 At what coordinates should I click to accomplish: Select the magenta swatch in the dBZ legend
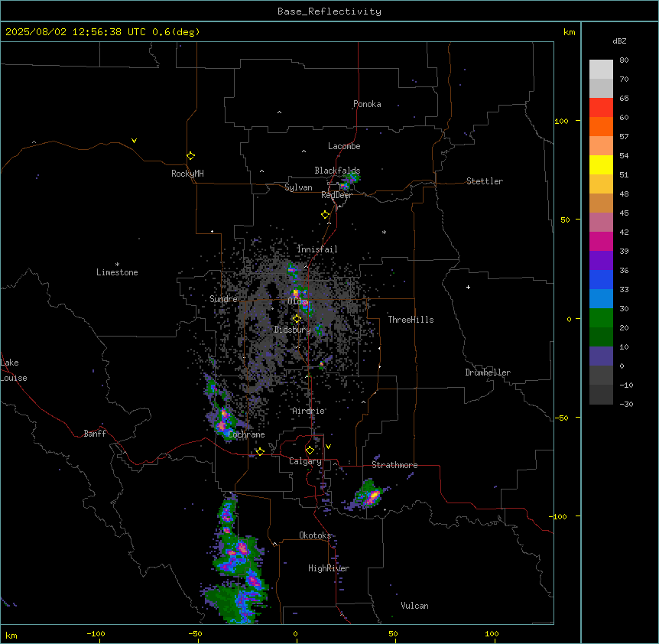click(x=601, y=241)
